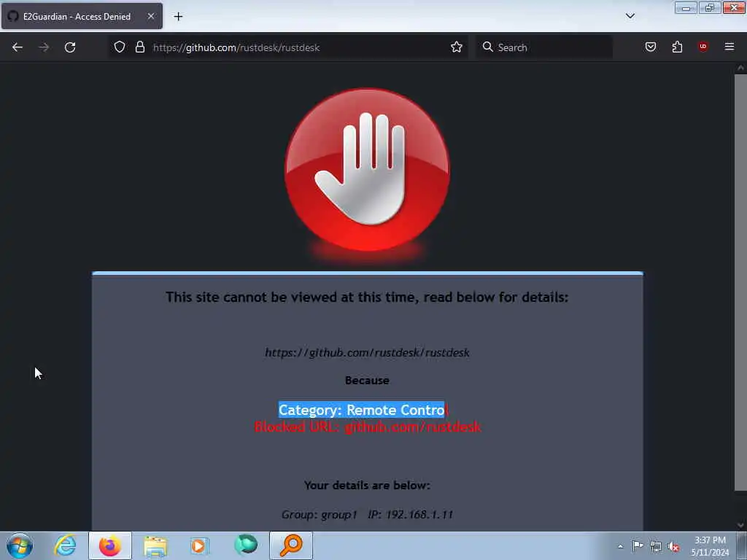
Task: Minimize the Firefox window
Action: pyautogui.click(x=686, y=7)
